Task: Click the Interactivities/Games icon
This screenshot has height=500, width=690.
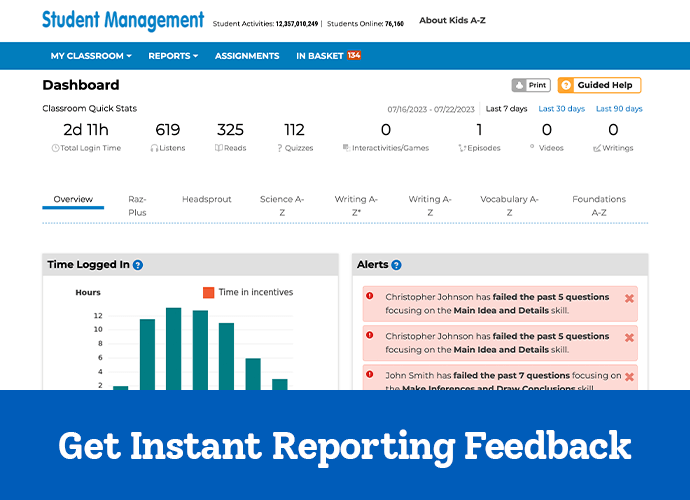Action: [x=346, y=147]
